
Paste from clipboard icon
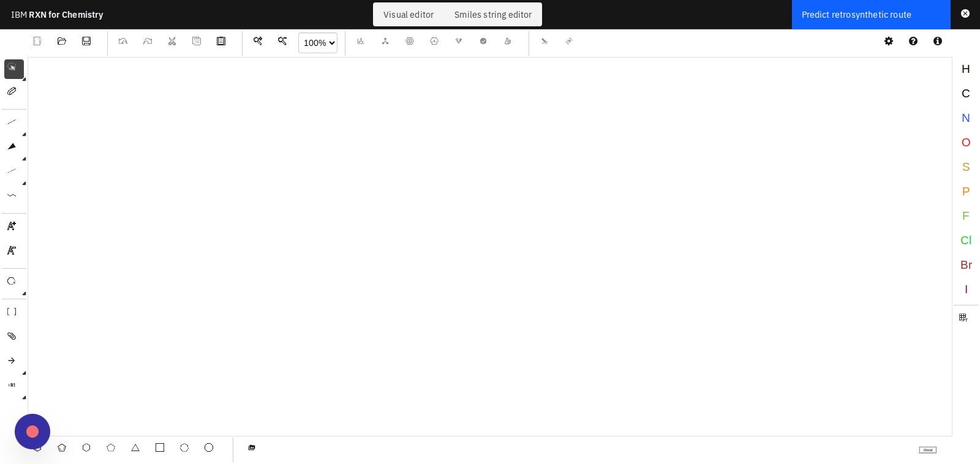221,41
